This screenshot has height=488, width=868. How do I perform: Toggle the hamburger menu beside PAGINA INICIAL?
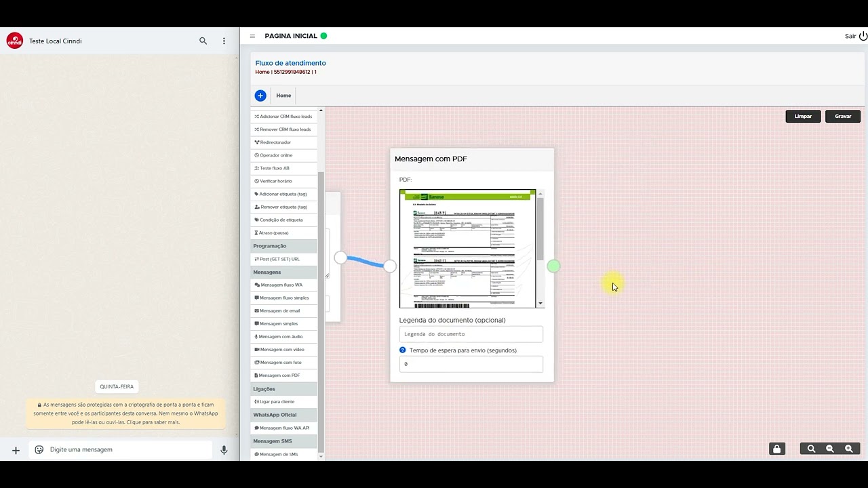pos(252,36)
